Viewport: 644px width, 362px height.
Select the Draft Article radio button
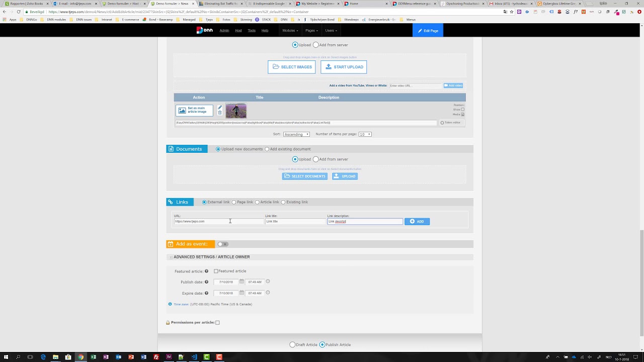292,344
